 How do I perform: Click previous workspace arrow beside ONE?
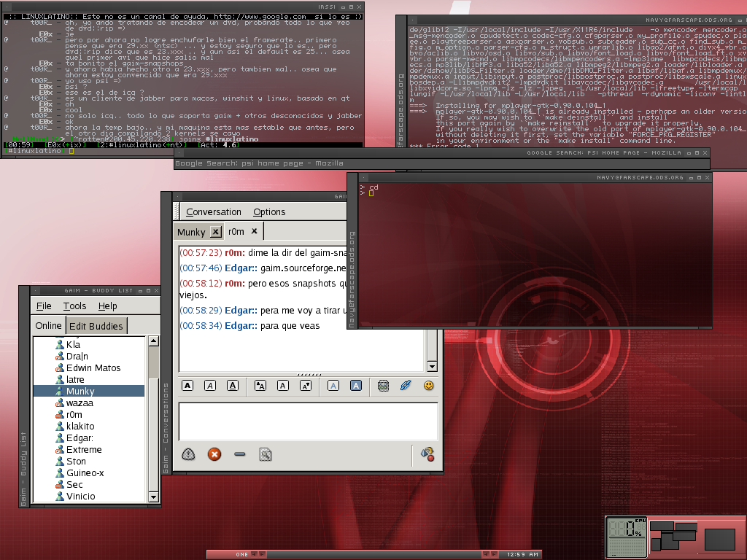tap(254, 554)
